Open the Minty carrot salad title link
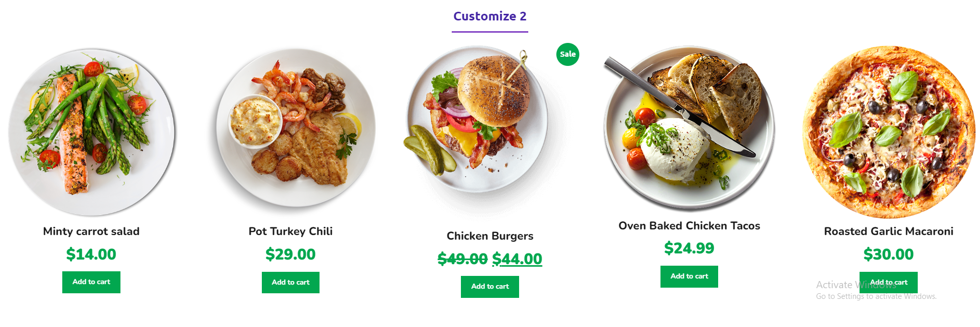 coord(91,231)
